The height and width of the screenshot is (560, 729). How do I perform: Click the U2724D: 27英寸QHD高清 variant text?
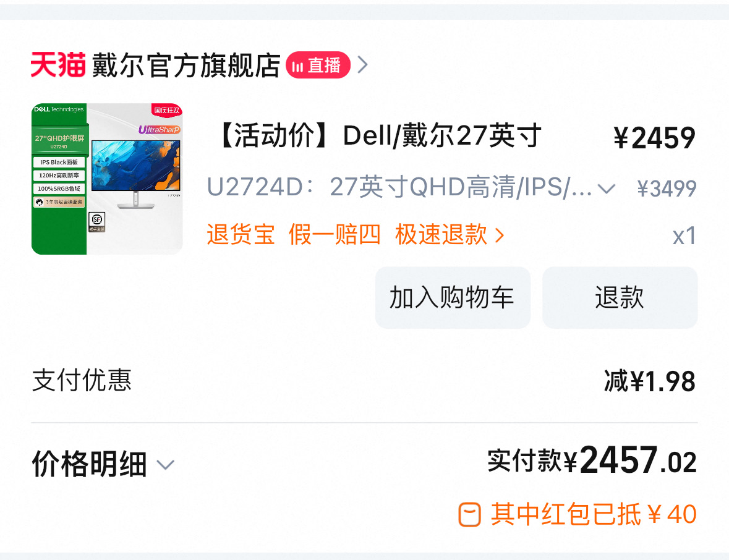click(399, 187)
